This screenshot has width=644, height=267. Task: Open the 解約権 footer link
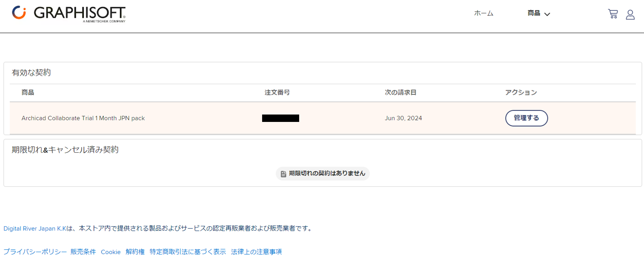click(x=135, y=252)
